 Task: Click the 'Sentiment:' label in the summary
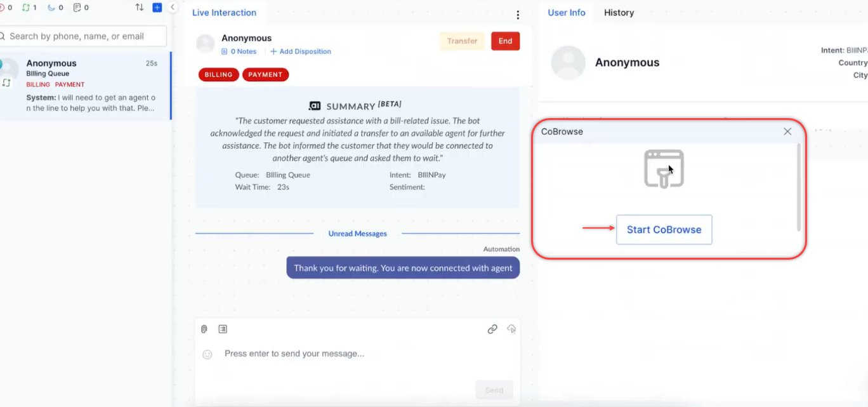(407, 187)
